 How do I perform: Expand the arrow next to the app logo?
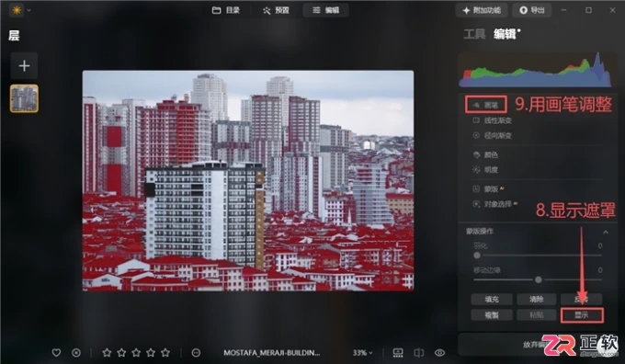tap(28, 10)
